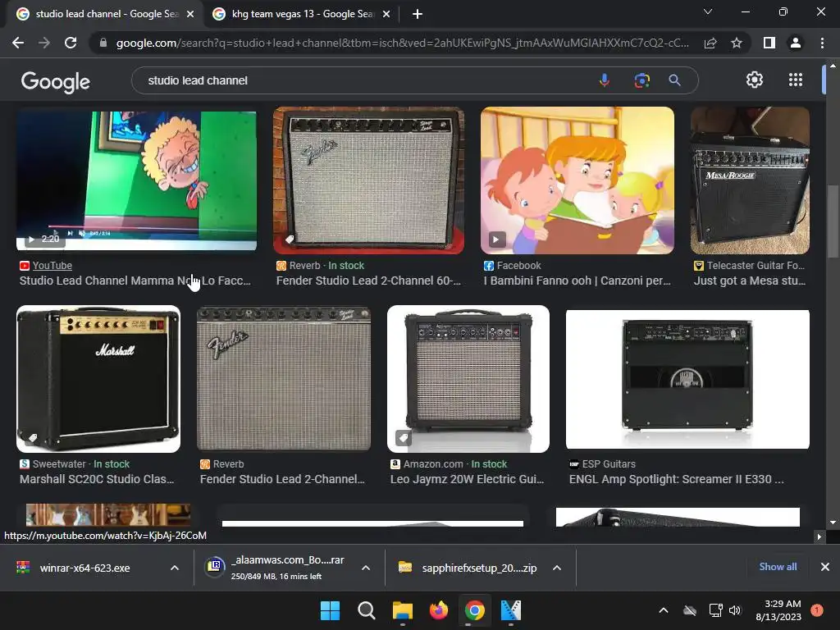
Task: Bookmark this page with the star
Action: point(737,43)
